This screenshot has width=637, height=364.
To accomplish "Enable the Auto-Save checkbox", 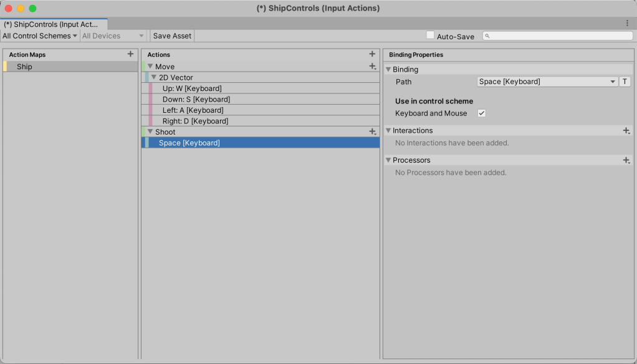I will (x=430, y=36).
